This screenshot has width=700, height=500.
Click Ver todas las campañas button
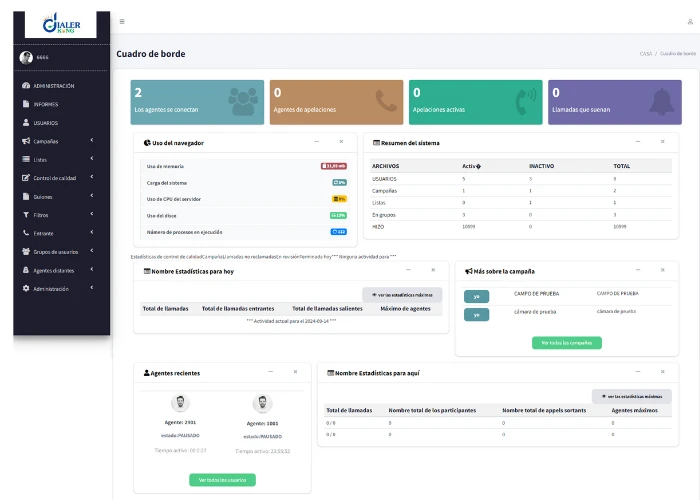click(x=567, y=343)
